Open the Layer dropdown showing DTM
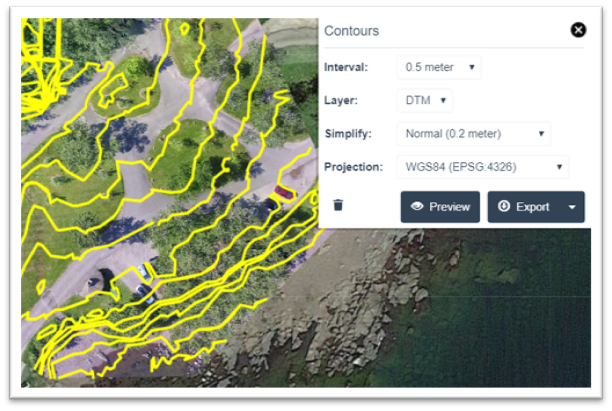 425,101
